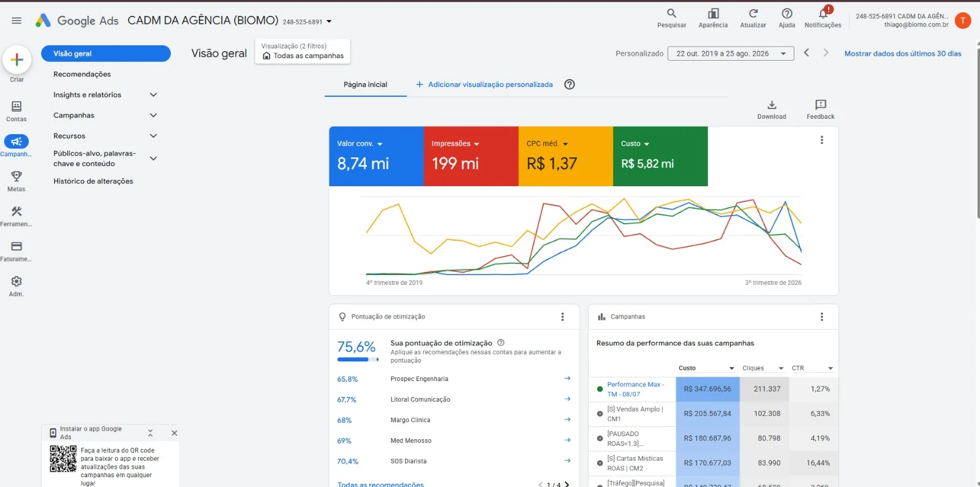This screenshot has width=980, height=487.
Task: Click Adicionar visualização personalizada
Action: click(484, 85)
